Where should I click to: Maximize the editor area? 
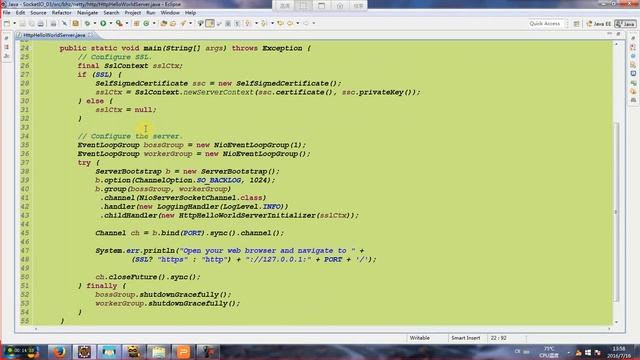[618, 34]
